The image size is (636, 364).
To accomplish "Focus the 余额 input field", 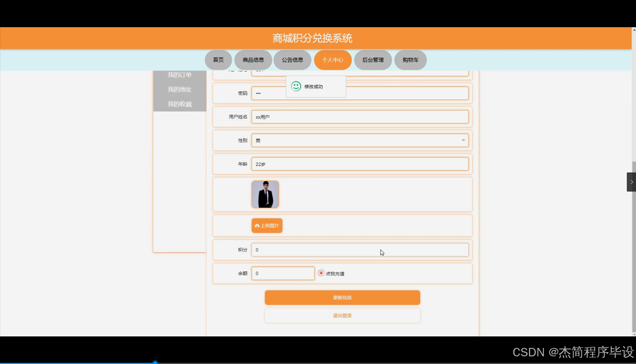I will [283, 273].
